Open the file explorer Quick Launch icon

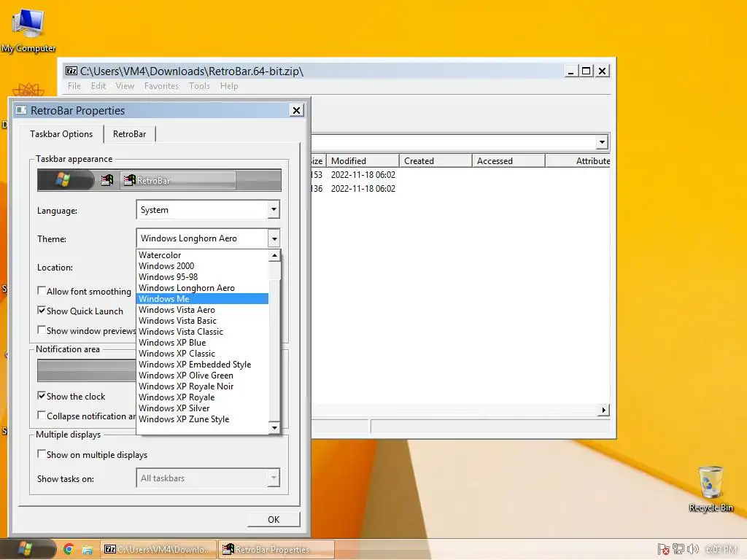pyautogui.click(x=88, y=550)
